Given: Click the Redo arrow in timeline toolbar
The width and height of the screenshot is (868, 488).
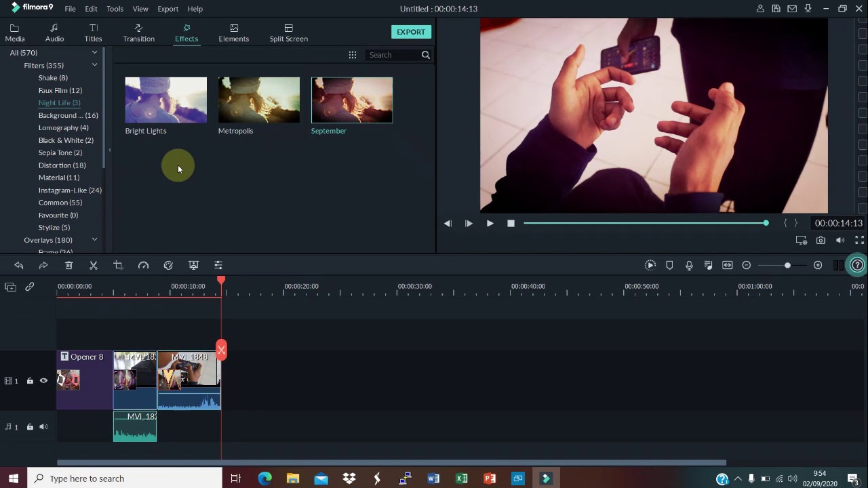Looking at the screenshot, I should pos(43,265).
